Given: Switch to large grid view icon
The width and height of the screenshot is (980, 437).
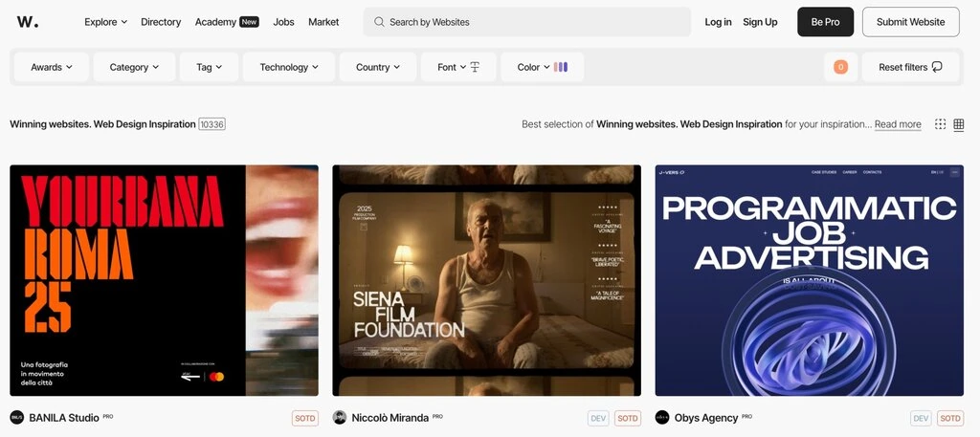Looking at the screenshot, I should click(959, 124).
